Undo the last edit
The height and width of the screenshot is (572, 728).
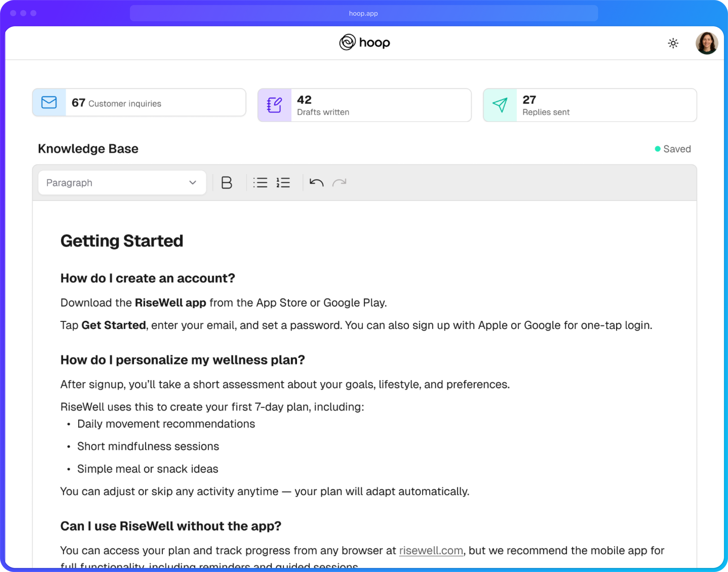click(x=316, y=182)
